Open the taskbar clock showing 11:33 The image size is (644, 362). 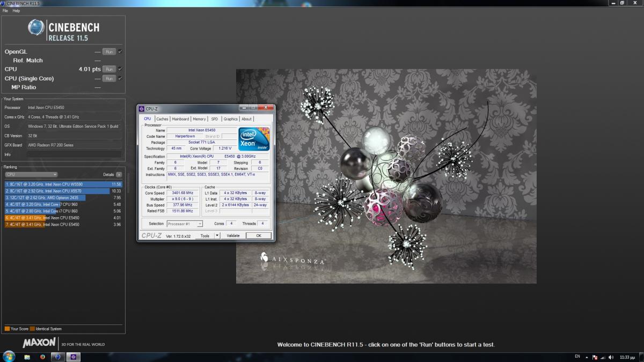point(627,357)
